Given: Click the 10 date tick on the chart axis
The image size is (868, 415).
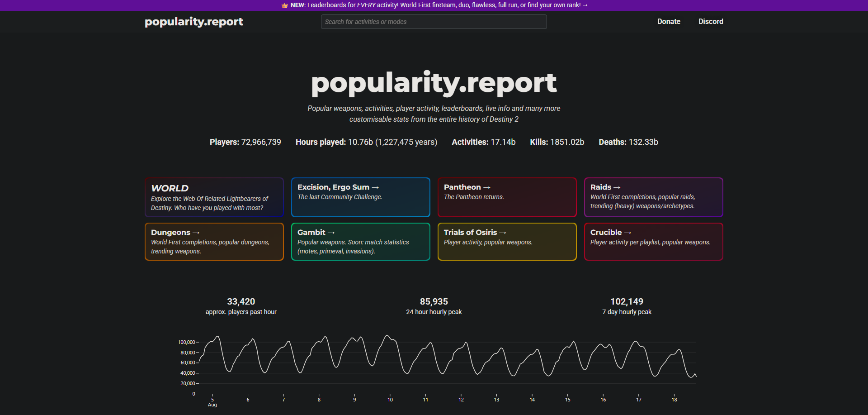Looking at the screenshot, I should pyautogui.click(x=390, y=400).
